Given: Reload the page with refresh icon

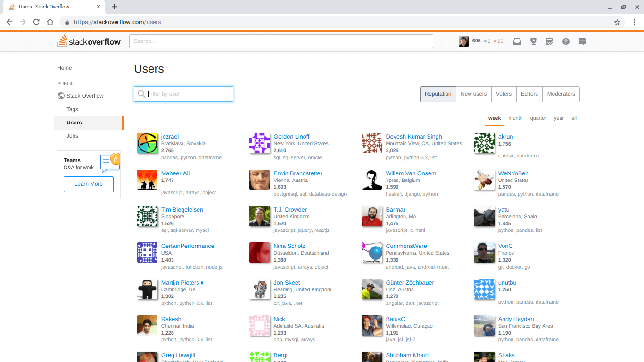Looking at the screenshot, I should tap(36, 22).
